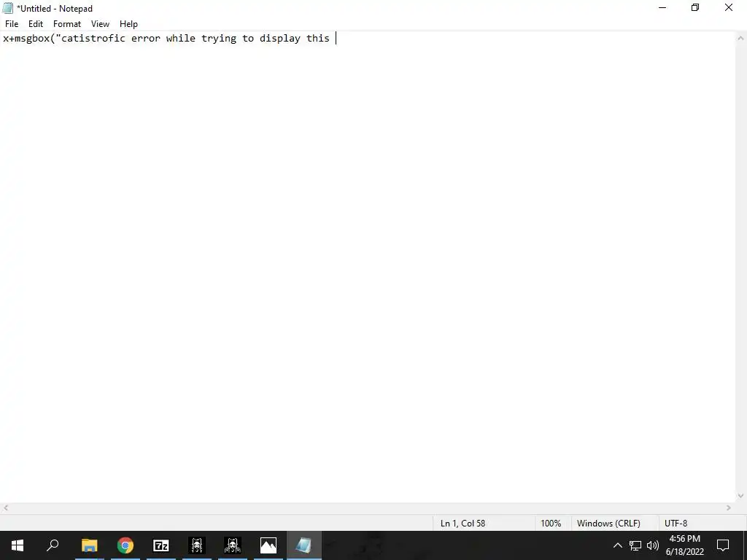Click the Notepad taskbar icon
This screenshot has height=560, width=747.
click(304, 545)
